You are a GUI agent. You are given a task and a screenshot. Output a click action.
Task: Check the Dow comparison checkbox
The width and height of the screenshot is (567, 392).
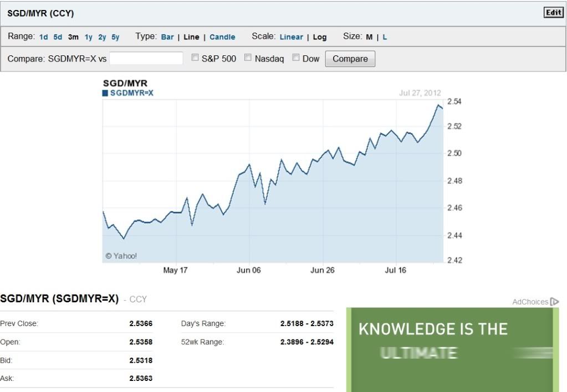tap(296, 58)
